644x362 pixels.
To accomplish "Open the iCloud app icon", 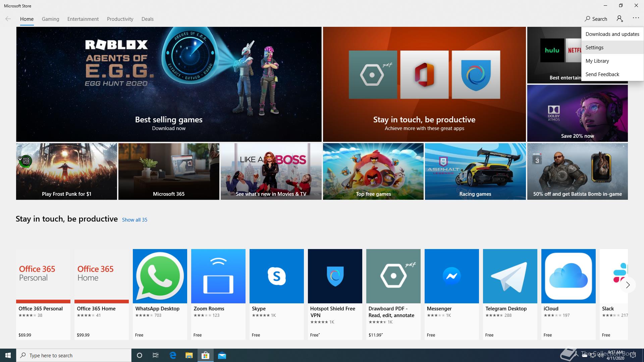I will [569, 276].
